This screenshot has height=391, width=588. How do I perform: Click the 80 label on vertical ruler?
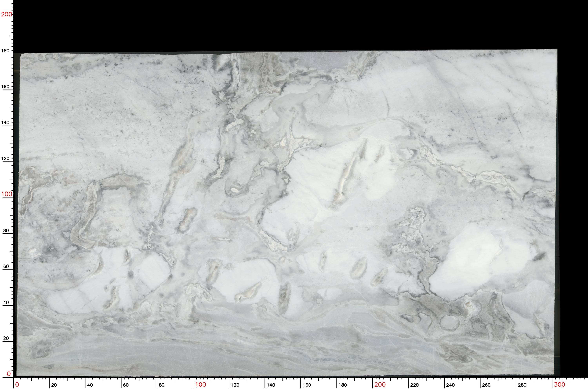coord(6,230)
